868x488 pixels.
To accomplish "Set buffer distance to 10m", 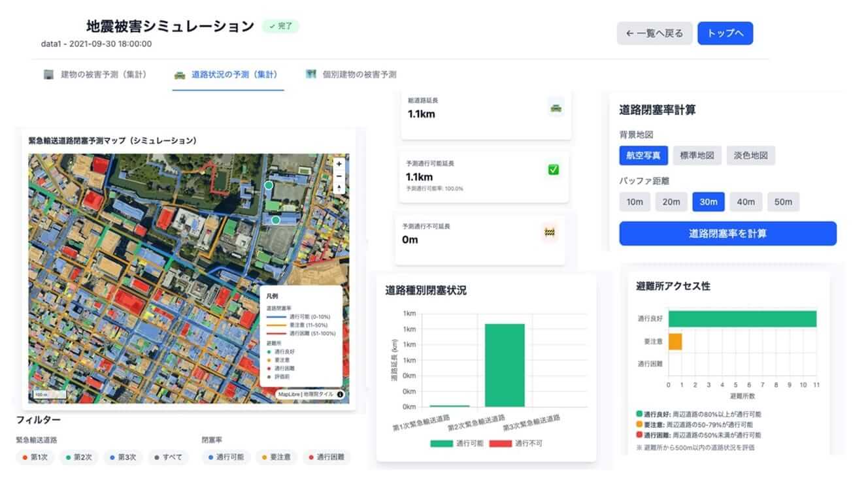I will pyautogui.click(x=635, y=202).
